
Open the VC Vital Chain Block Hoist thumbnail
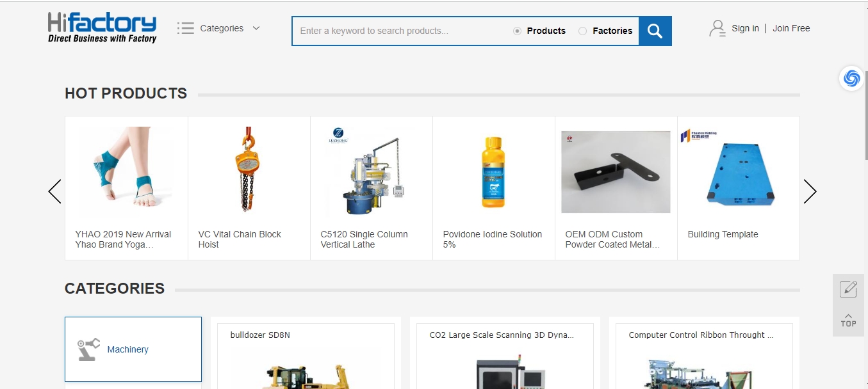(x=244, y=170)
